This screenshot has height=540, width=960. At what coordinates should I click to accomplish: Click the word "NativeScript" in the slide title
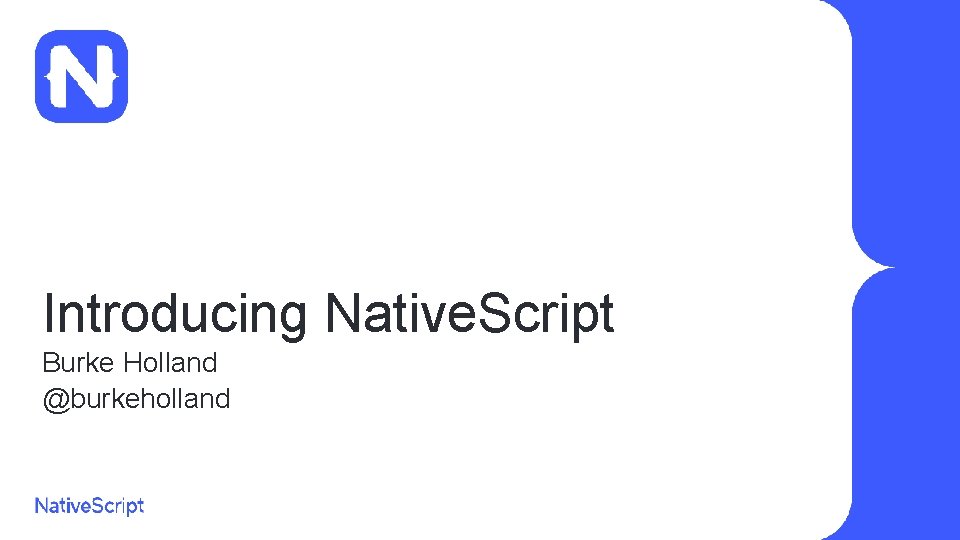(470, 313)
